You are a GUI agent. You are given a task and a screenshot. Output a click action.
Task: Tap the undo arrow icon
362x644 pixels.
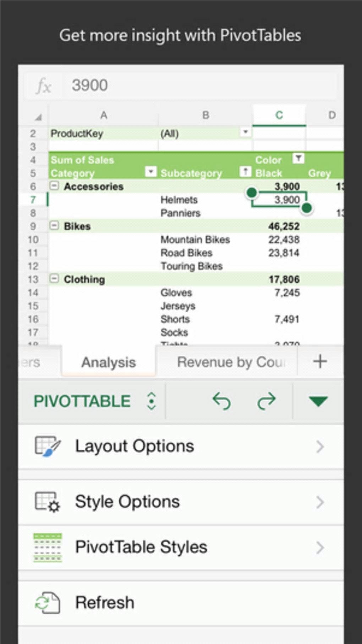coord(222,401)
